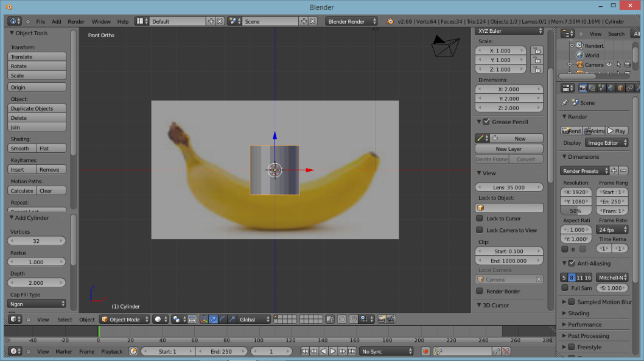Viewport: 644px width, 361px height.
Task: Toggle the scale X lock icon
Action: (536, 51)
